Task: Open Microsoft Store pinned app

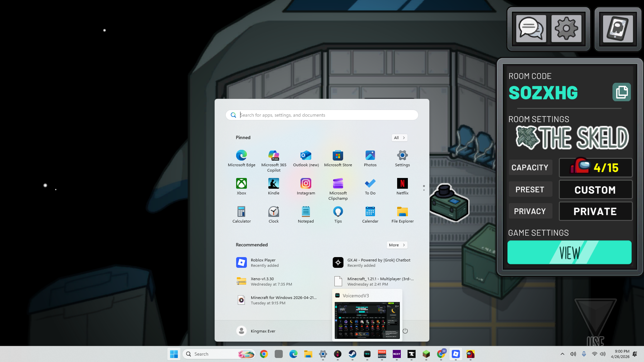Action: (338, 159)
